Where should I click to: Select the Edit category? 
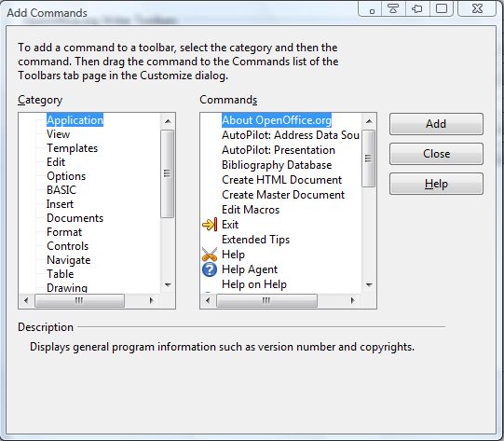(x=56, y=162)
